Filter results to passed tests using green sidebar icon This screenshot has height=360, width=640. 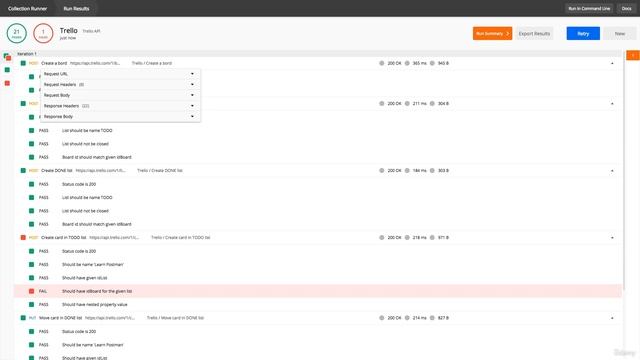coord(7,70)
